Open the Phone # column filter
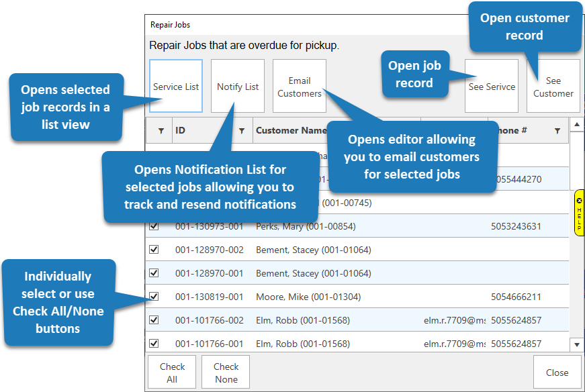585x392 pixels. pyautogui.click(x=557, y=131)
